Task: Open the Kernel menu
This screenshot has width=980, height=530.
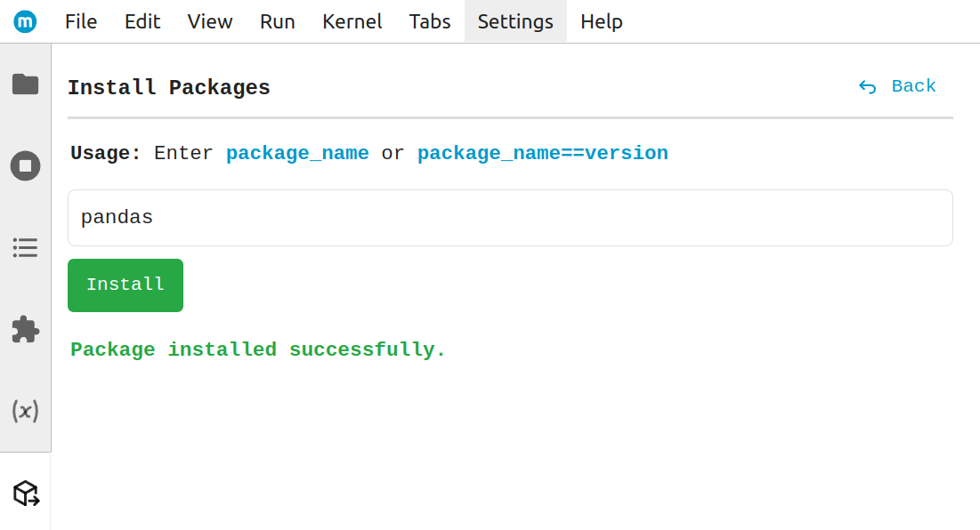Action: pos(352,21)
